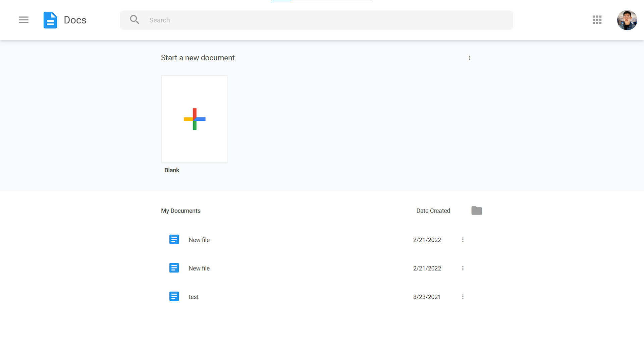644x362 pixels.
Task: Open the hamburger main menu
Action: tap(23, 20)
